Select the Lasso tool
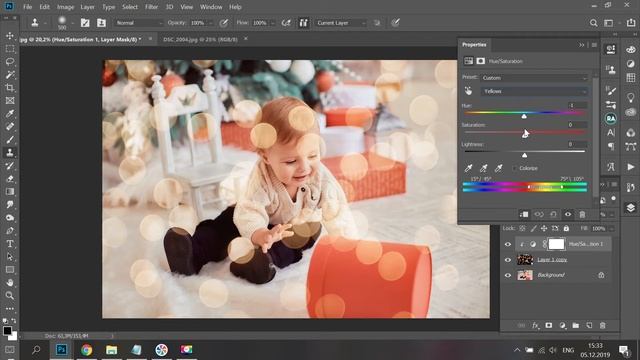 pos(10,62)
